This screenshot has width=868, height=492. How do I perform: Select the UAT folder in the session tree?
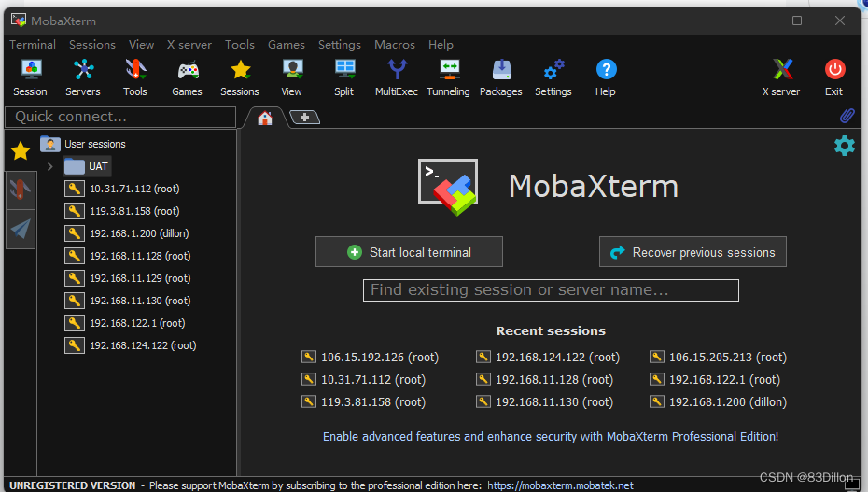tap(87, 166)
